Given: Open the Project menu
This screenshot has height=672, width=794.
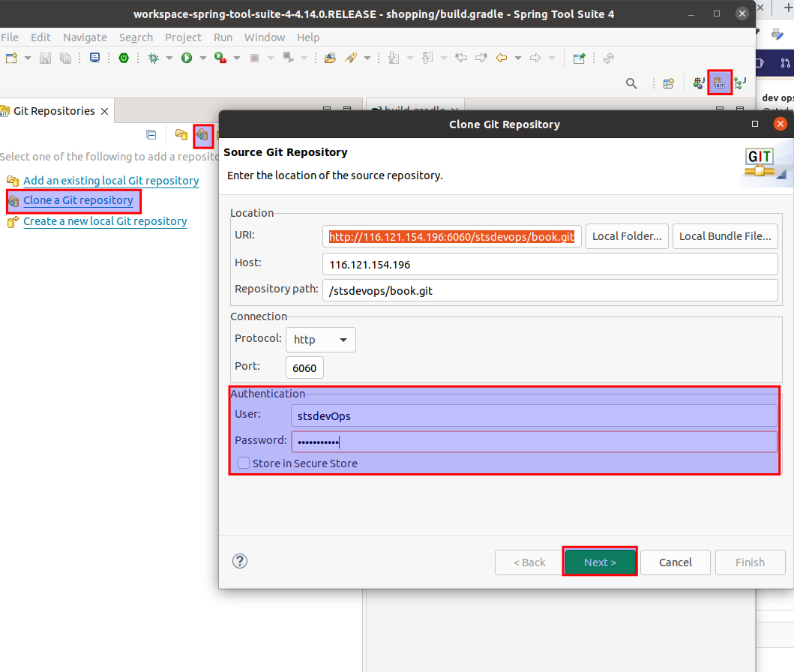Looking at the screenshot, I should (x=183, y=37).
